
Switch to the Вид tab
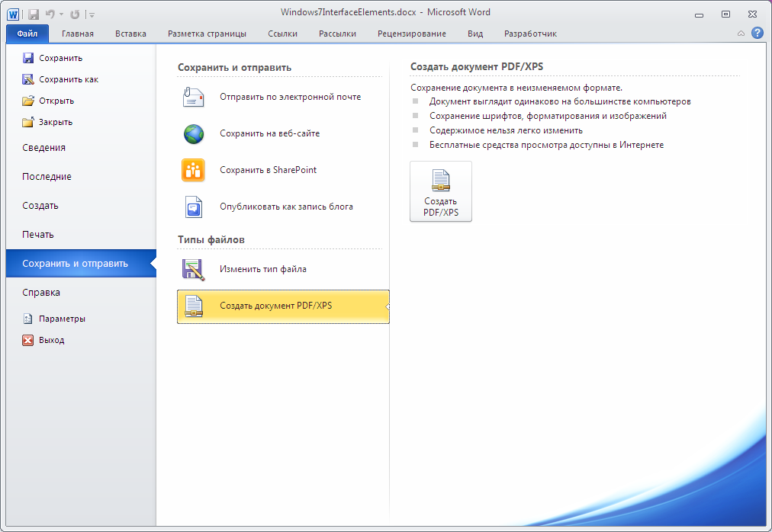click(x=475, y=34)
